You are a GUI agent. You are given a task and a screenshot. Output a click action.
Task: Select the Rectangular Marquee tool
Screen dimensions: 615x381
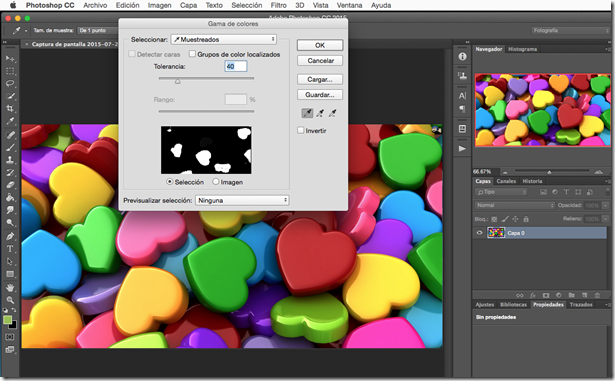point(10,71)
